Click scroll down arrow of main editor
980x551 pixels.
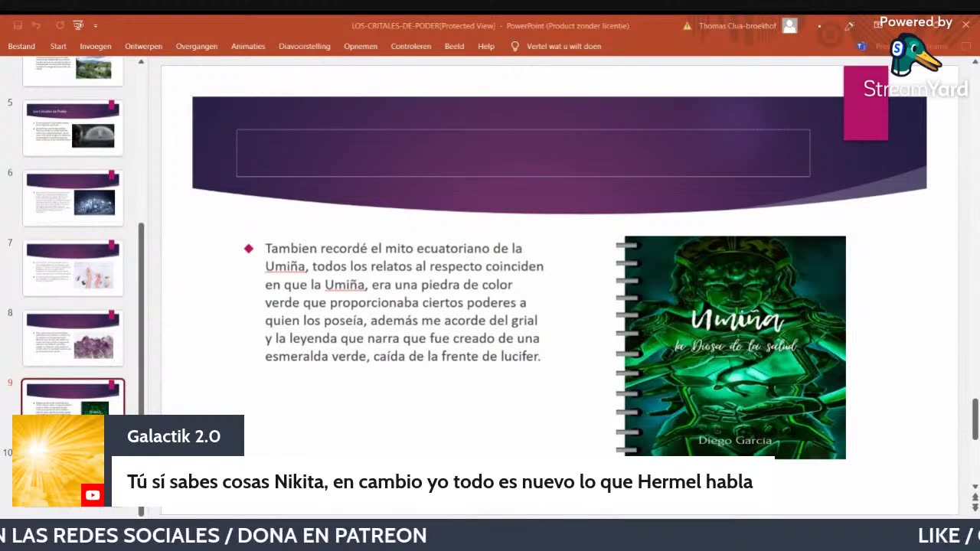tap(975, 487)
